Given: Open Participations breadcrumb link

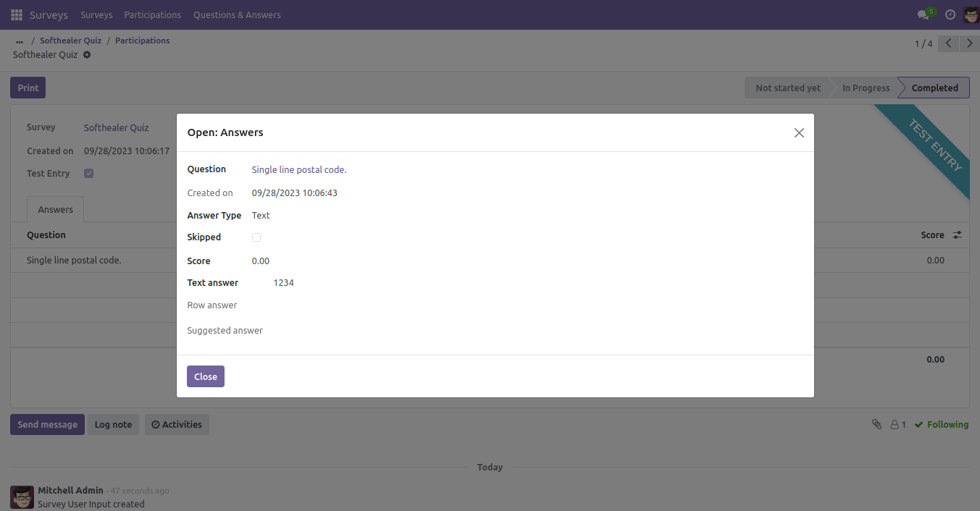Looking at the screenshot, I should tap(143, 41).
